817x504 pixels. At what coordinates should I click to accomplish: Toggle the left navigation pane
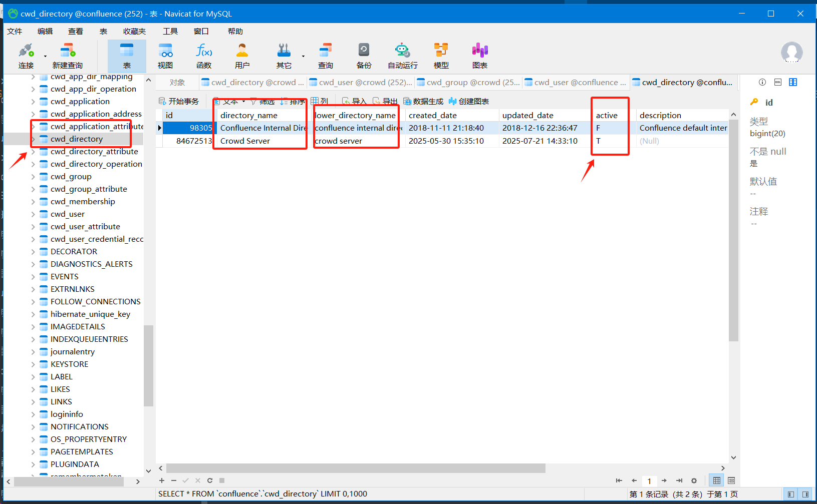791,494
